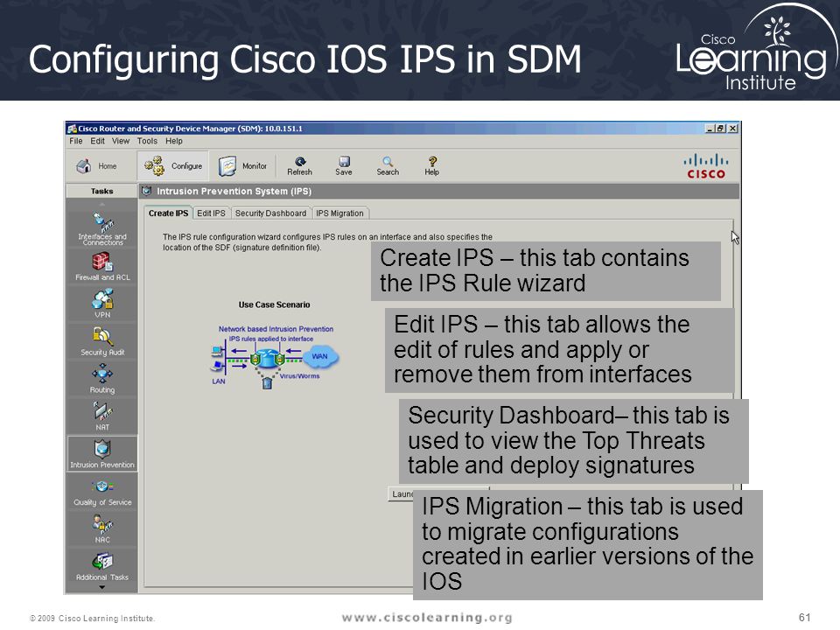The height and width of the screenshot is (630, 840).
Task: Open the File menu
Action: [x=76, y=141]
